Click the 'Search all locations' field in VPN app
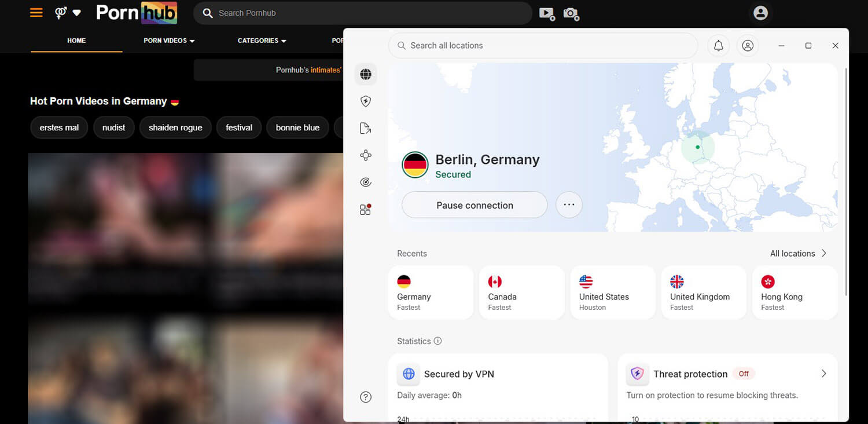868x424 pixels. coord(543,45)
